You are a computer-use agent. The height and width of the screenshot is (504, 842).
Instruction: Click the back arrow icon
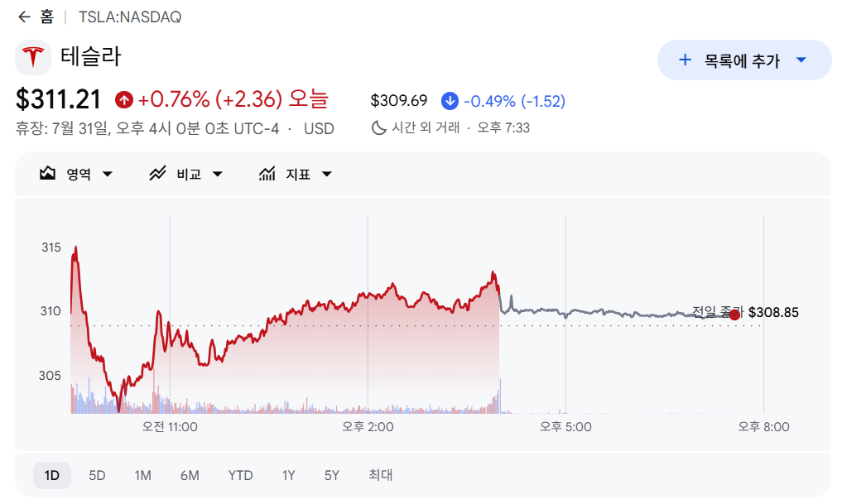(x=24, y=17)
